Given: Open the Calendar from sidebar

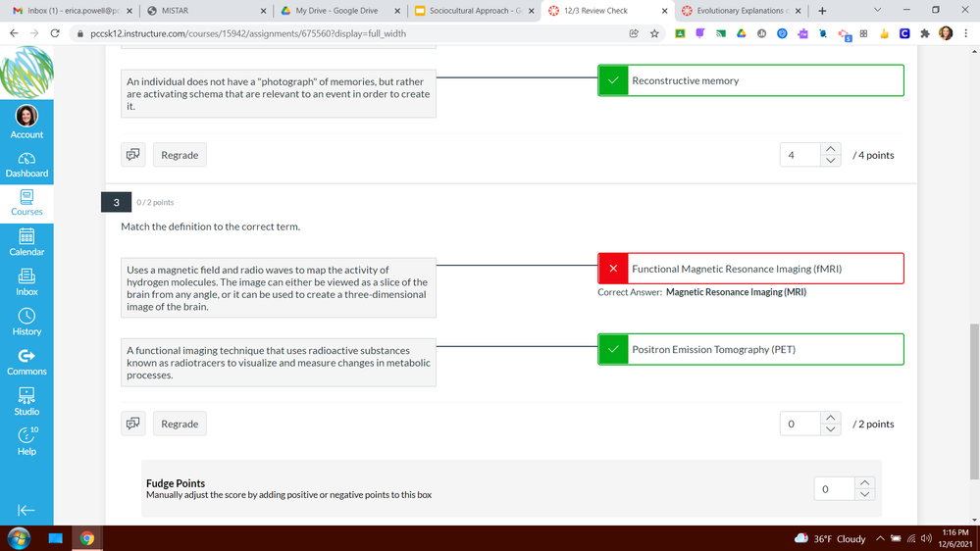Looking at the screenshot, I should [26, 241].
